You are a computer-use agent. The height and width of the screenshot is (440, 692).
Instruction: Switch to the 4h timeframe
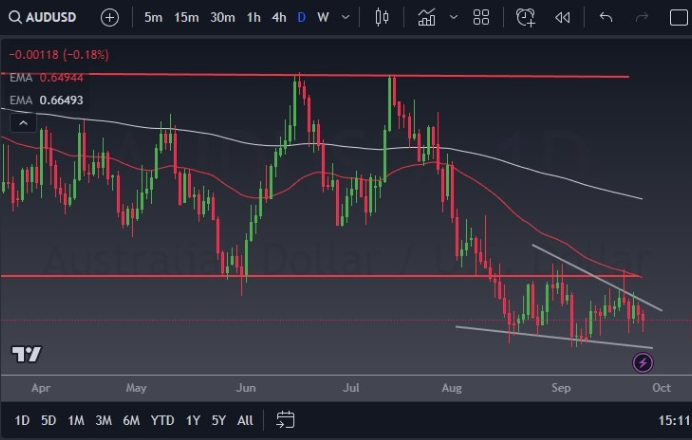point(279,17)
